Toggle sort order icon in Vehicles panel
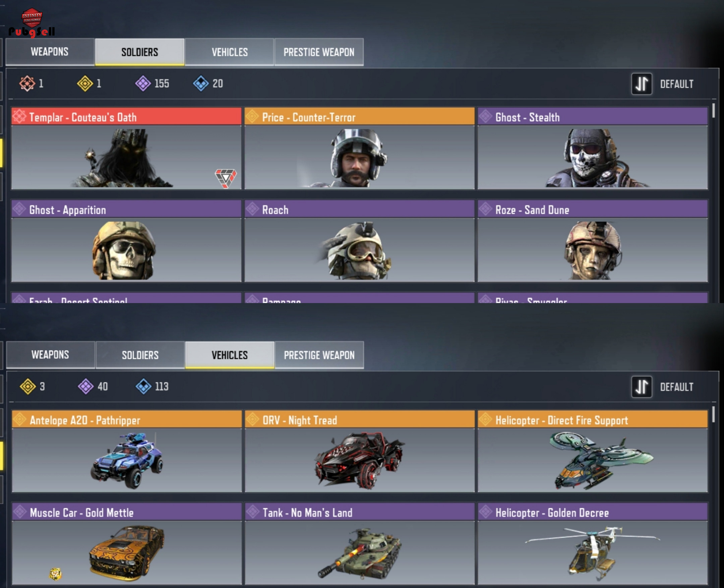Image resolution: width=724 pixels, height=588 pixels. click(x=642, y=387)
